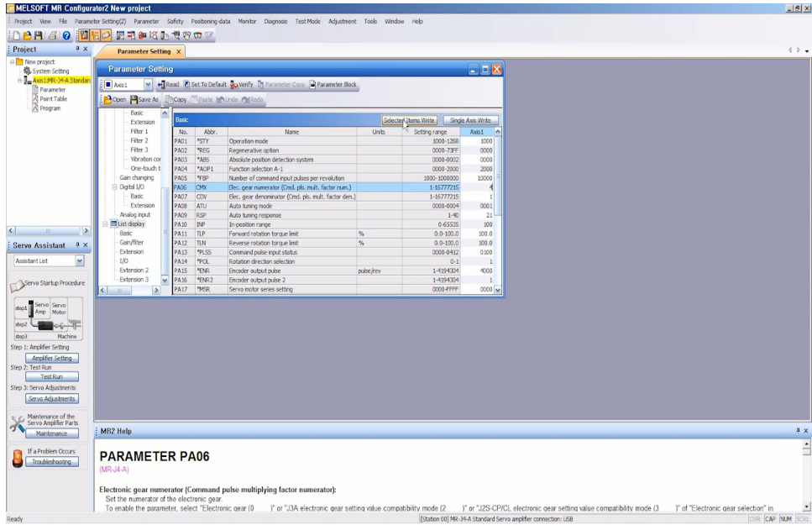The height and width of the screenshot is (525, 812).
Task: Click Open folder icon in Parameter Setting
Action: 107,99
